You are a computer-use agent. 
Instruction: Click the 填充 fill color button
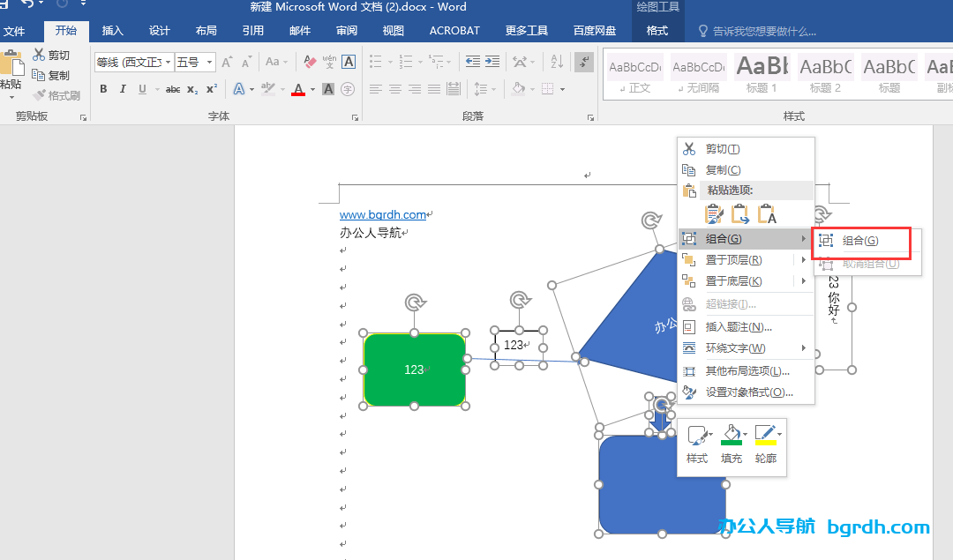[x=732, y=444]
